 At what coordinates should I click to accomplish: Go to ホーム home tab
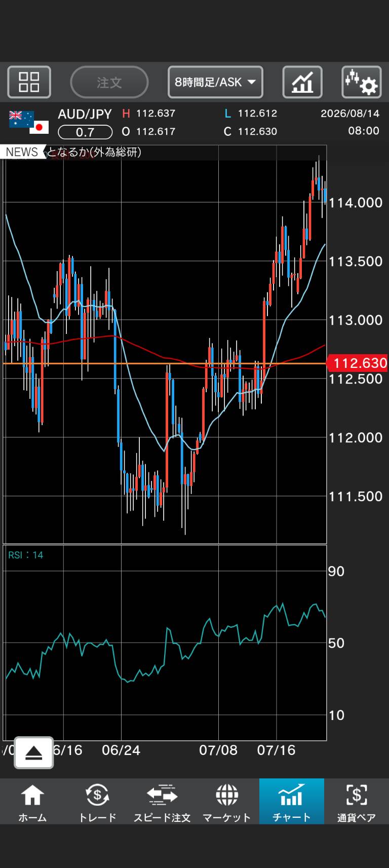pyautogui.click(x=32, y=802)
